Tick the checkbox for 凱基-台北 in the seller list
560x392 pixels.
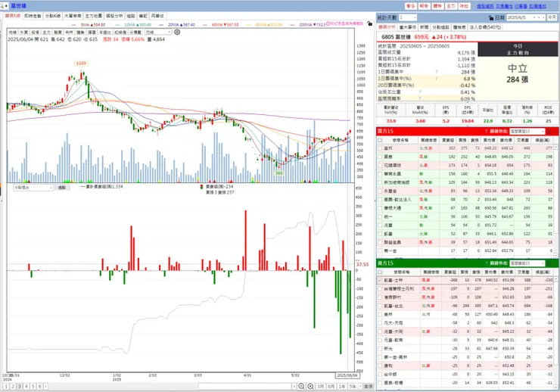tap(380, 306)
